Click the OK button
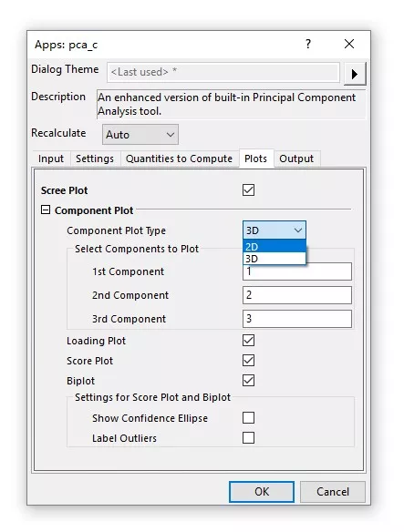 [262, 492]
